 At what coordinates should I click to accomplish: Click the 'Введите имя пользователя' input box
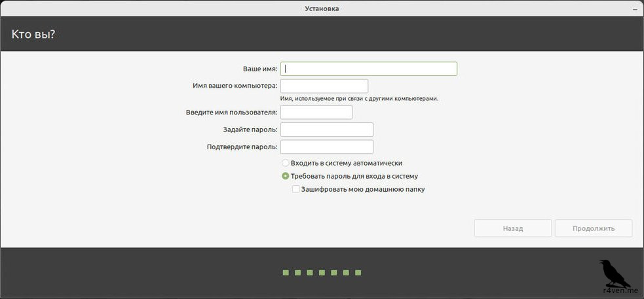pos(316,113)
